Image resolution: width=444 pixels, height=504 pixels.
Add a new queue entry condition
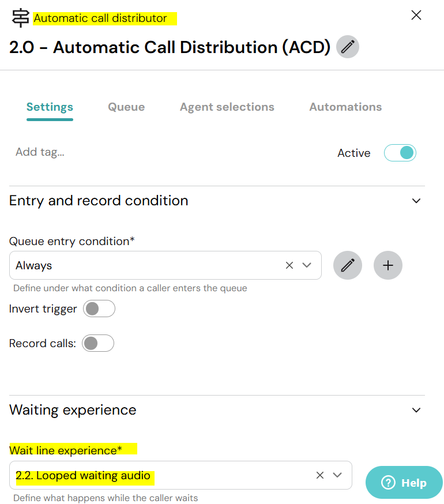pos(388,265)
